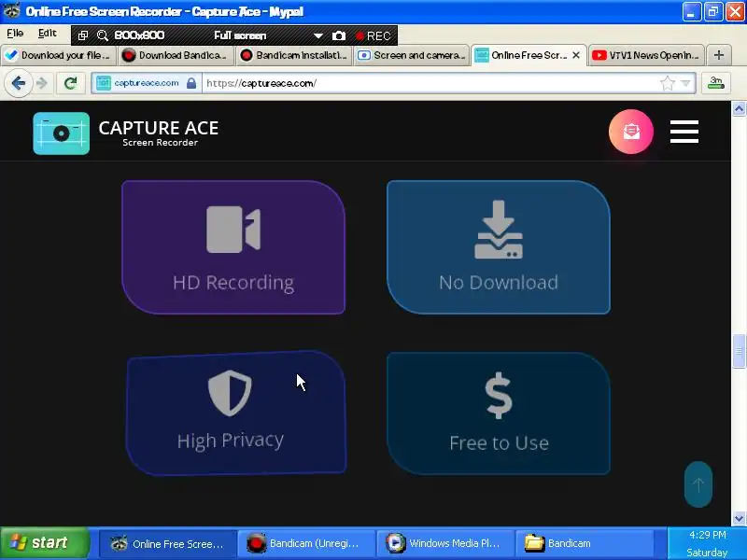
Task: Open the hamburger navigation menu
Action: [684, 132]
